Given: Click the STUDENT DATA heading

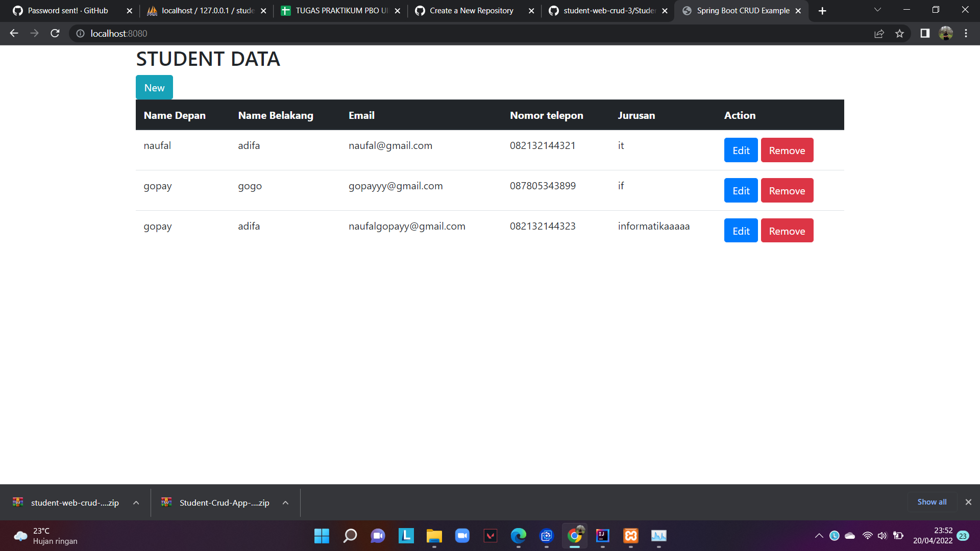Looking at the screenshot, I should point(208,59).
